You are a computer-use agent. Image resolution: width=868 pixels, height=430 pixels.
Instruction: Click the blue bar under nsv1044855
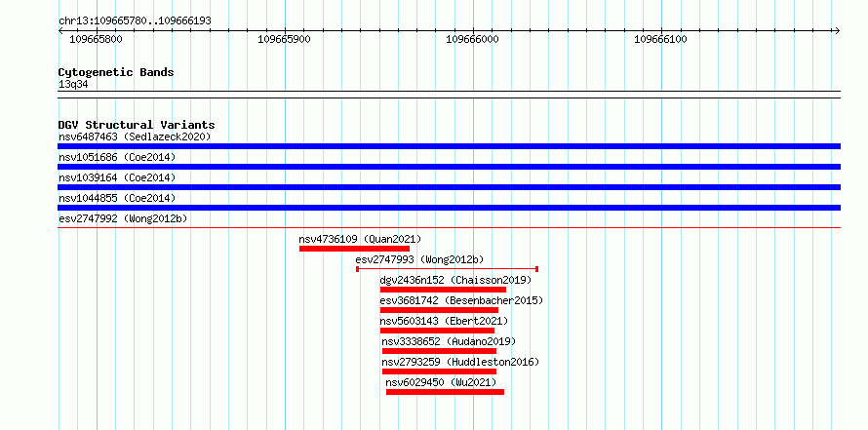tap(449, 208)
